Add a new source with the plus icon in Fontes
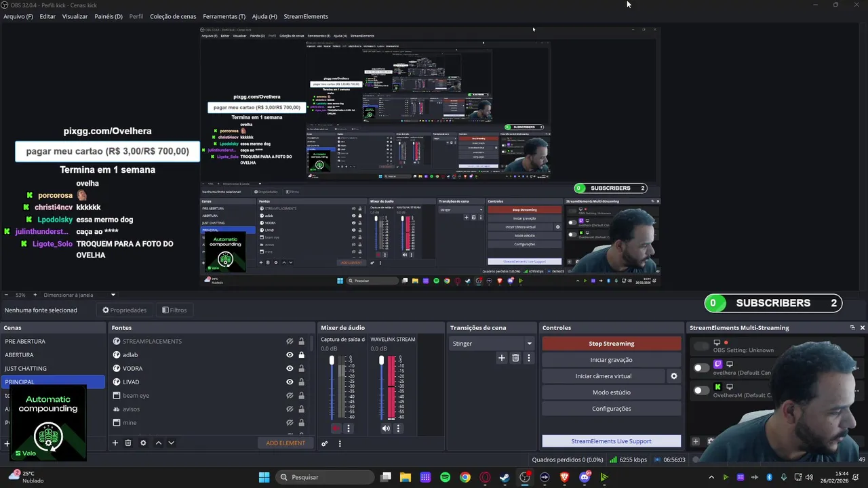Image resolution: width=868 pixels, height=488 pixels. [115, 443]
